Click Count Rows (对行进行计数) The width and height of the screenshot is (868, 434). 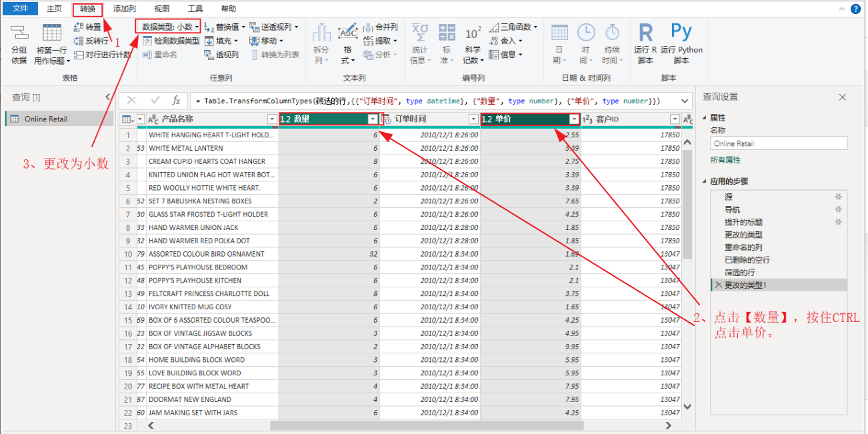[x=103, y=55]
